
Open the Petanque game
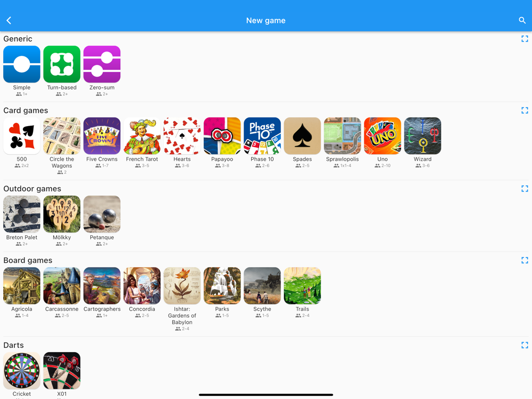[102, 214]
